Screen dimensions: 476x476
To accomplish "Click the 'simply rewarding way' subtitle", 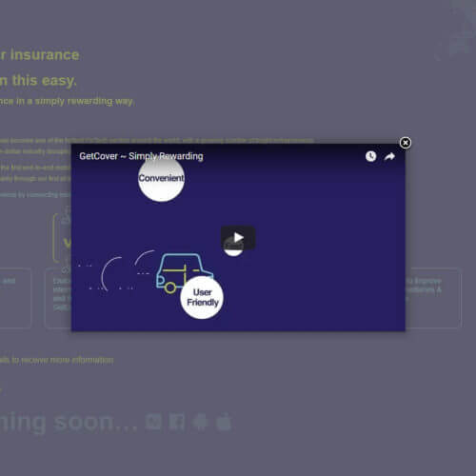I will coord(85,101).
